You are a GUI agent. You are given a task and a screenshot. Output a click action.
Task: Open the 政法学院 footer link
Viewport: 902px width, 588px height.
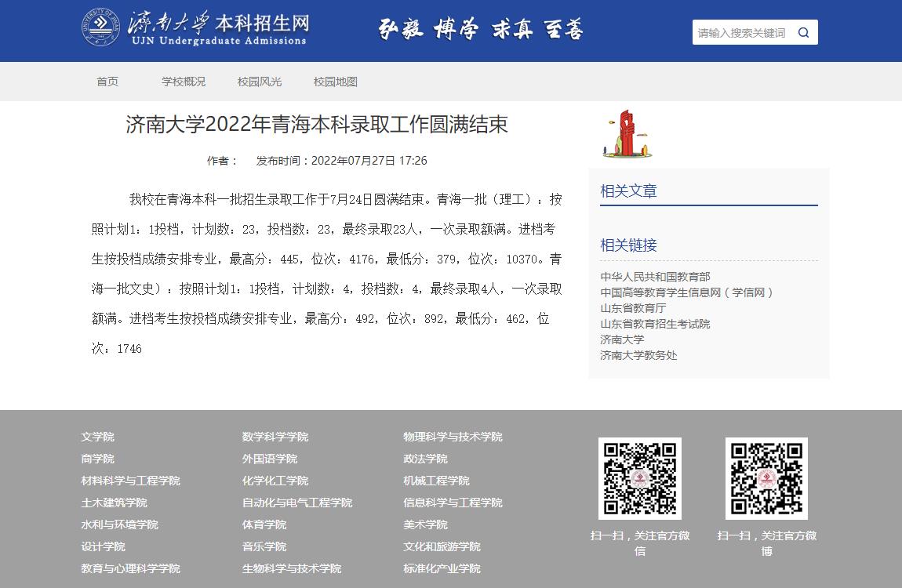click(425, 459)
